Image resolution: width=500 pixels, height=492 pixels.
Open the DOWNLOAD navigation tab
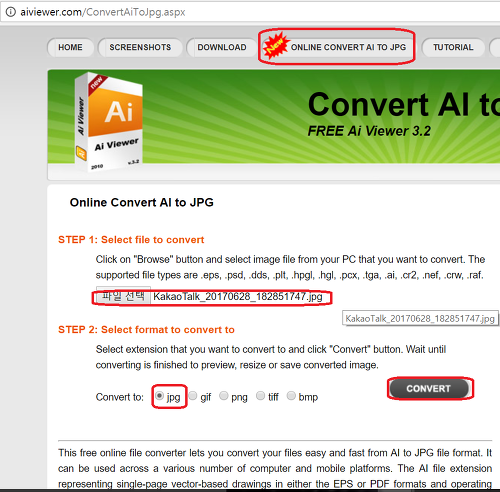222,47
